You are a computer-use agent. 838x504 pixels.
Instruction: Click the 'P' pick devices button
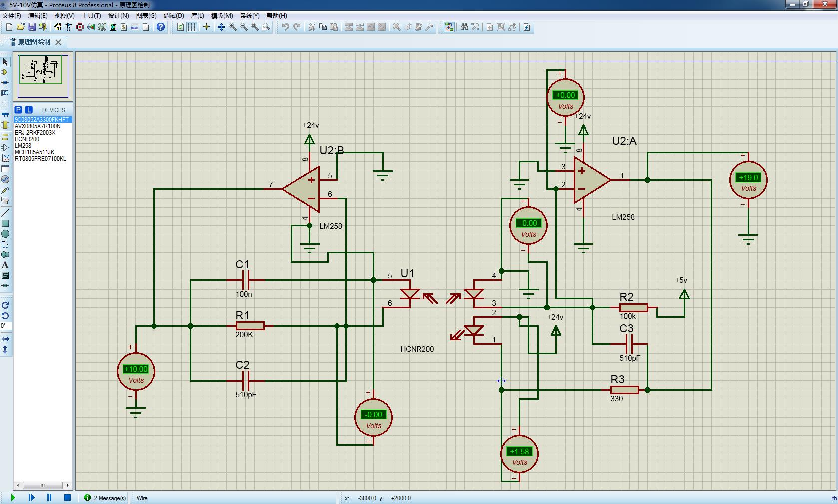[18, 110]
